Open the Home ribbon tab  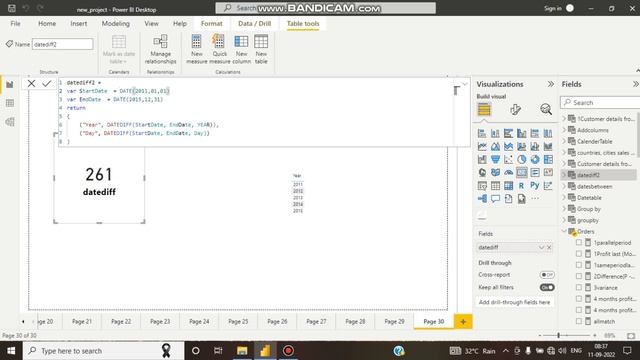47,24
